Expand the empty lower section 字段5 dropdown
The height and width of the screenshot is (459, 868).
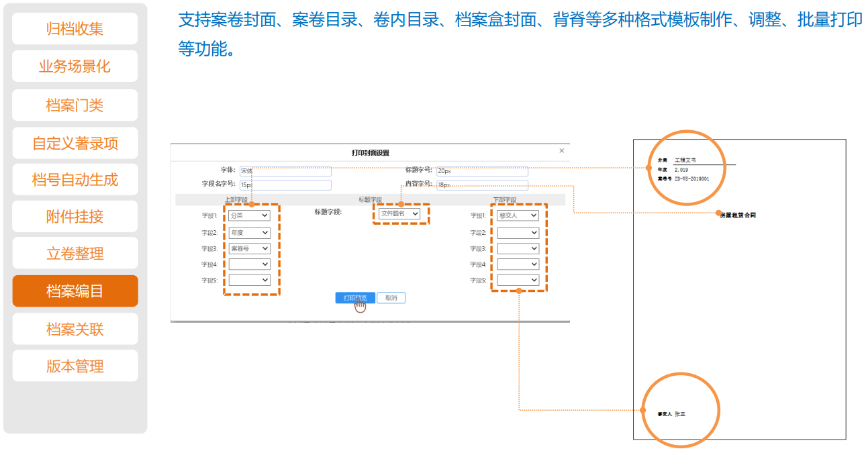[518, 280]
